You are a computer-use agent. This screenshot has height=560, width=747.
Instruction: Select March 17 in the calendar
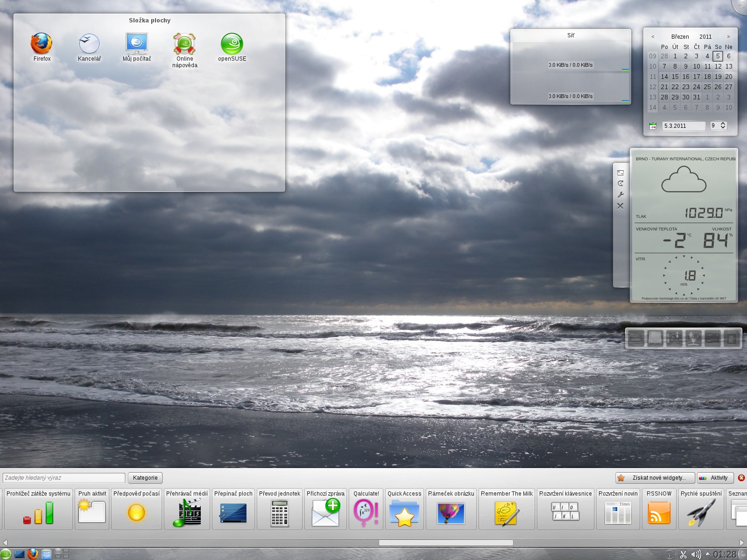point(697,77)
